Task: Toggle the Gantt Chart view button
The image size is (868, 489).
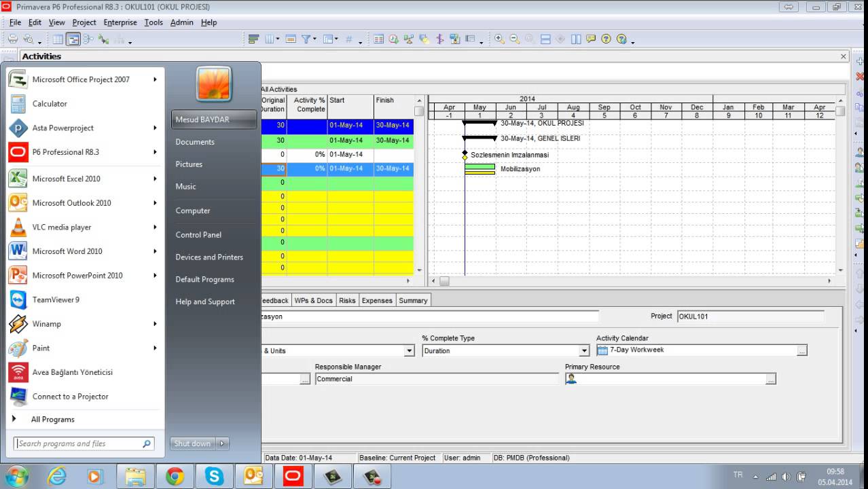Action: [x=73, y=39]
